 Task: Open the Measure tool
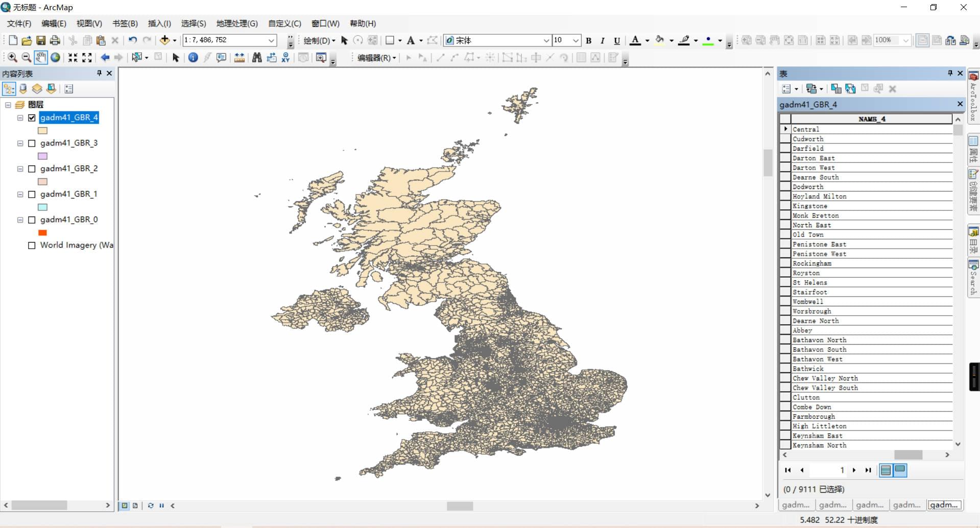click(239, 58)
